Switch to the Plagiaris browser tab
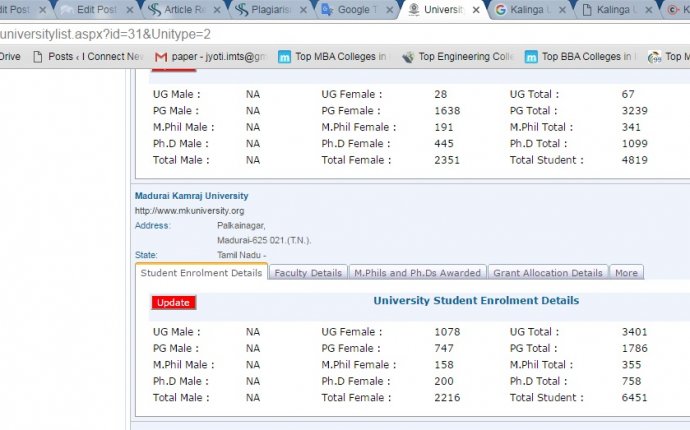Screen dimensions: 690x430 (269, 10)
